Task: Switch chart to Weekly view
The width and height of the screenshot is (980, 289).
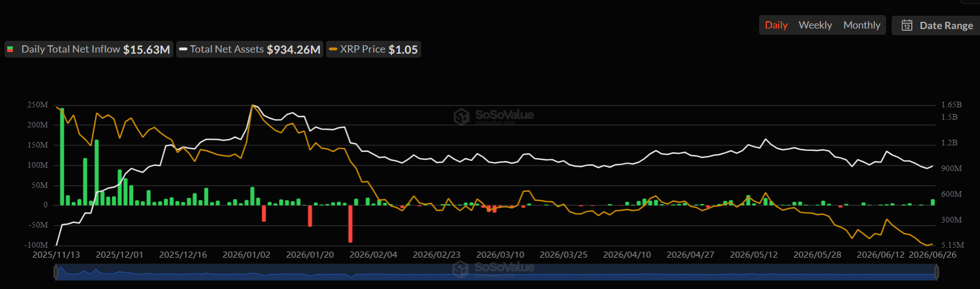Action: (x=815, y=25)
